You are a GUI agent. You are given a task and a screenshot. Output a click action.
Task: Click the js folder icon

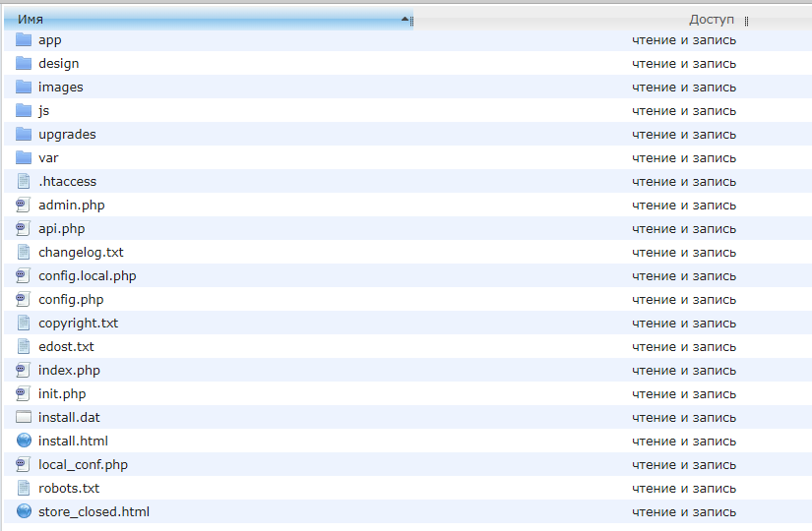24,110
